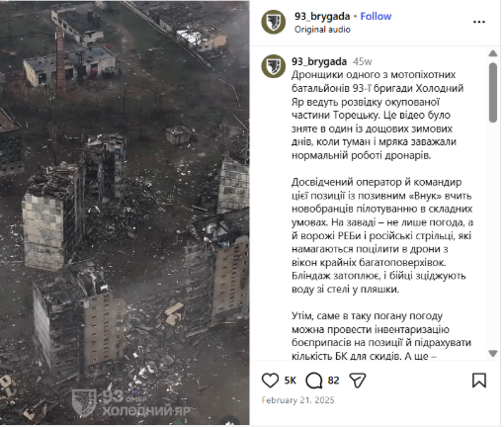Click the drone video of ruined buildings
Image resolution: width=504 pixels, height=427 pixels.
point(125,213)
